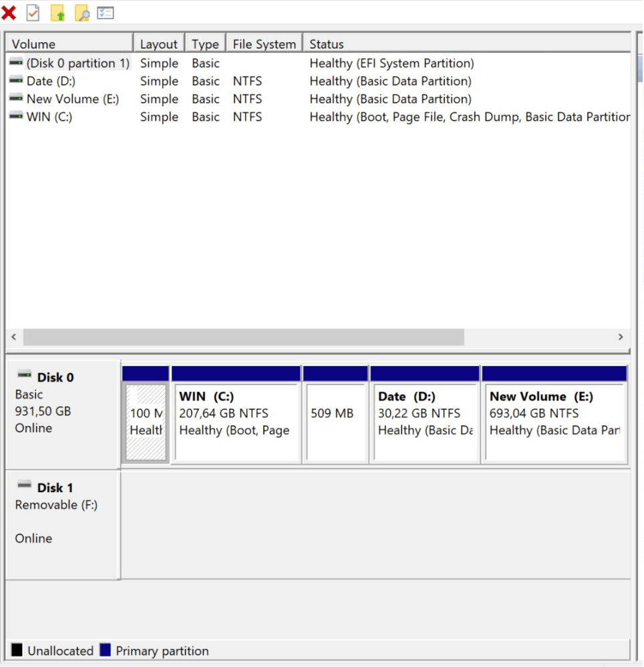Click the checkmark document toolbar icon
Viewport: 644px width, 667px height.
tap(32, 13)
